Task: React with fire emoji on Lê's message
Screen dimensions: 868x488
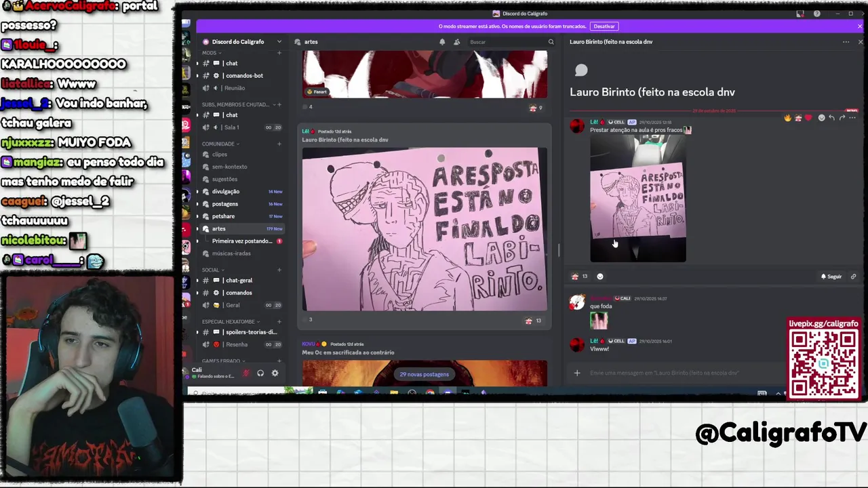Action: 787,118
